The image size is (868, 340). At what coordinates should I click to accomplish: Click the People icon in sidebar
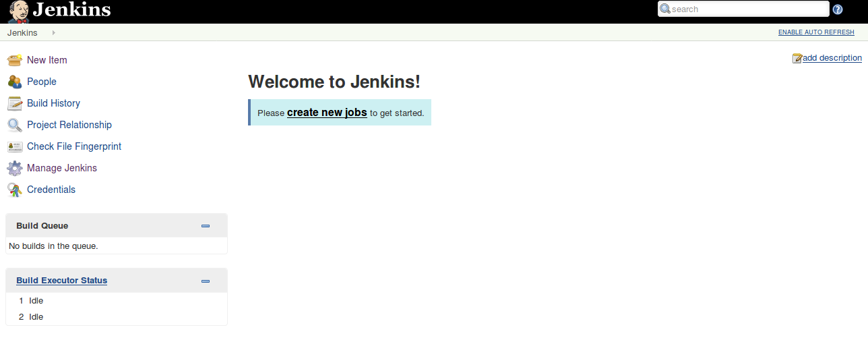point(15,82)
